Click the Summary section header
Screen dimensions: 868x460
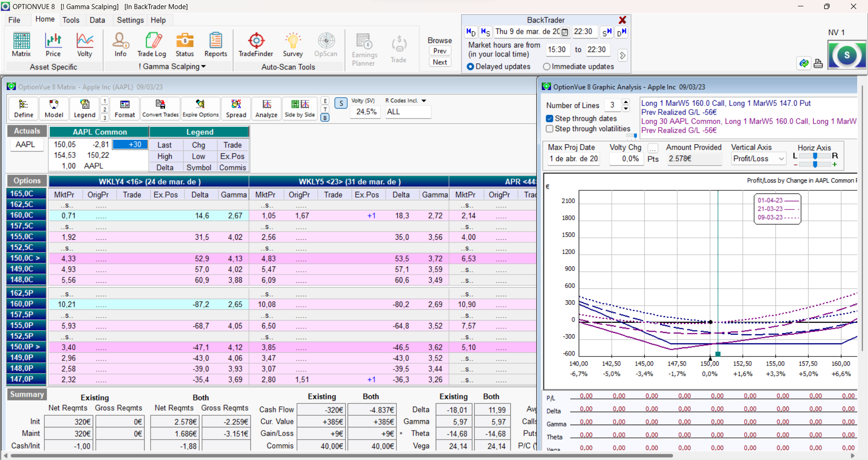pos(27,394)
